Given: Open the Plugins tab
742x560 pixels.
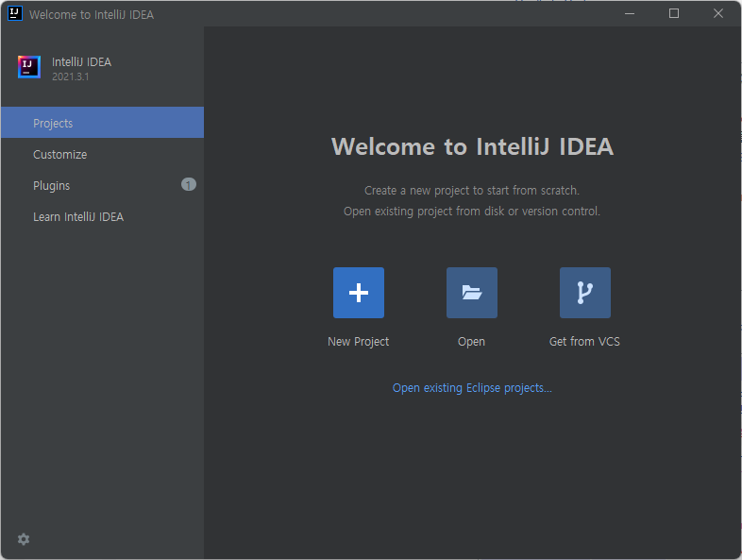Looking at the screenshot, I should (102, 185).
